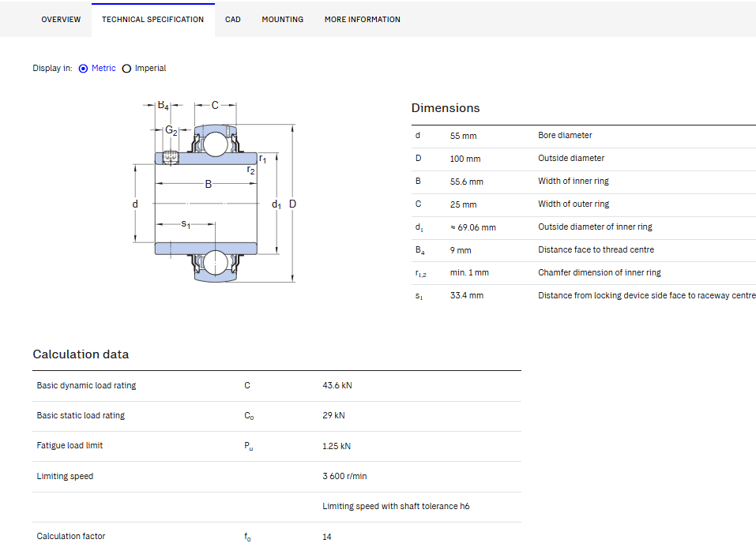Click the 'Limiting speed' label

(65, 476)
